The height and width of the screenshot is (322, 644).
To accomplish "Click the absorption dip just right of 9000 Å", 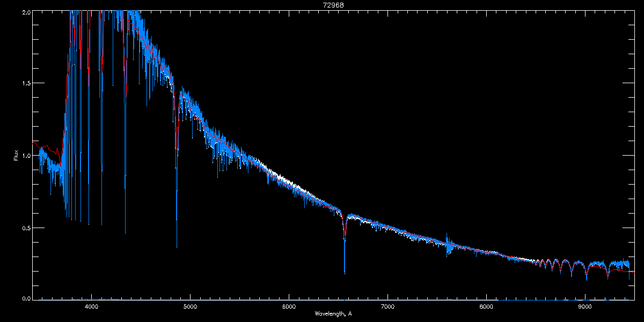I will pos(586,279).
